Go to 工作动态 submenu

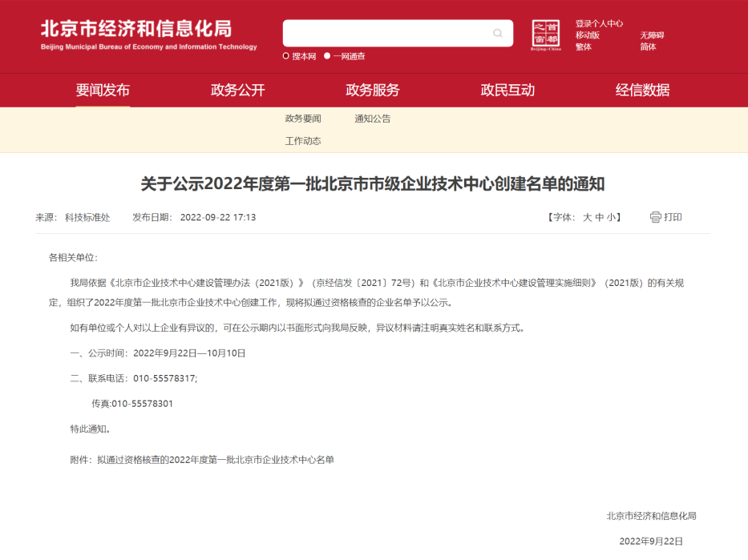303,141
